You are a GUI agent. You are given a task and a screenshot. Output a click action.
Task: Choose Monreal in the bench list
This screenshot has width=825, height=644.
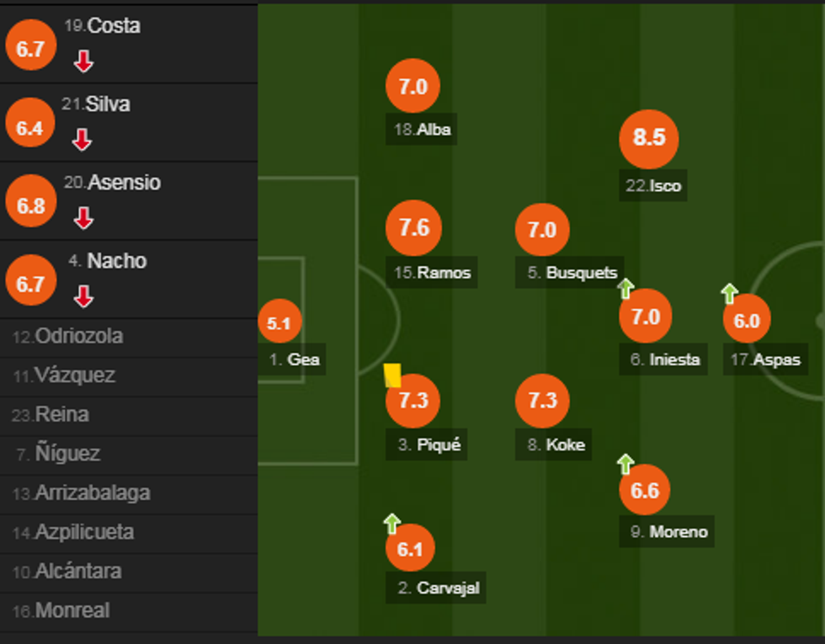click(72, 610)
